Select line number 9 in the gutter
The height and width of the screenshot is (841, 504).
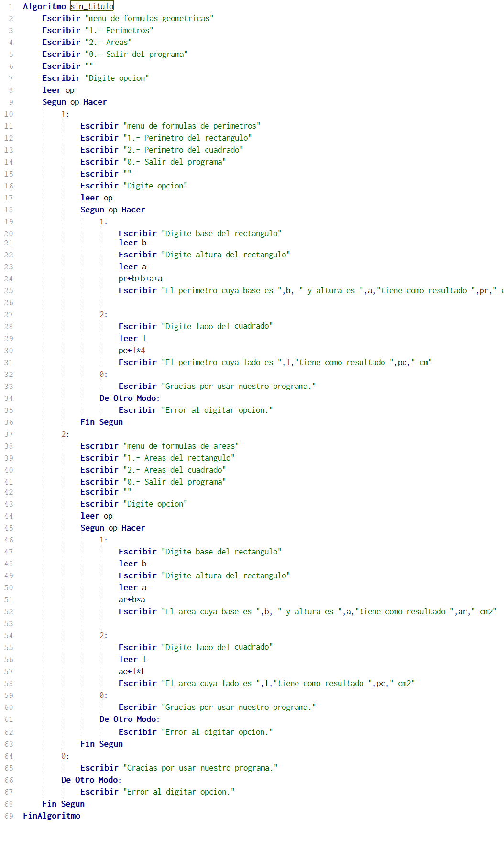coord(11,102)
